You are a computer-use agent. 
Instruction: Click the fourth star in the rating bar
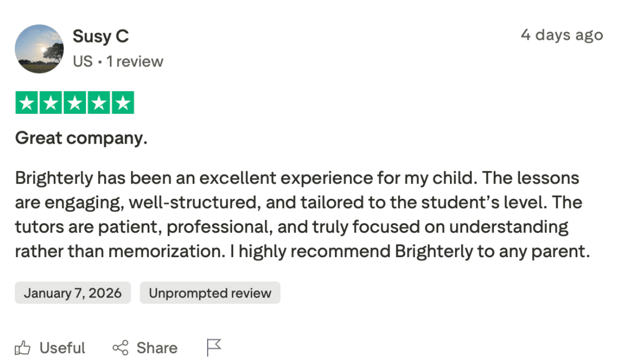click(x=99, y=102)
